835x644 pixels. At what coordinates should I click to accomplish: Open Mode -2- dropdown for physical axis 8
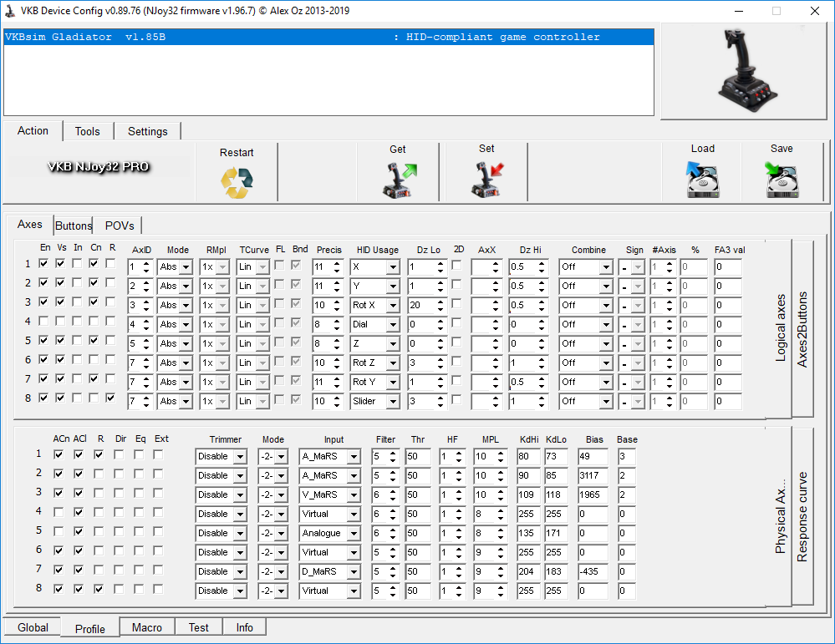[x=281, y=591]
